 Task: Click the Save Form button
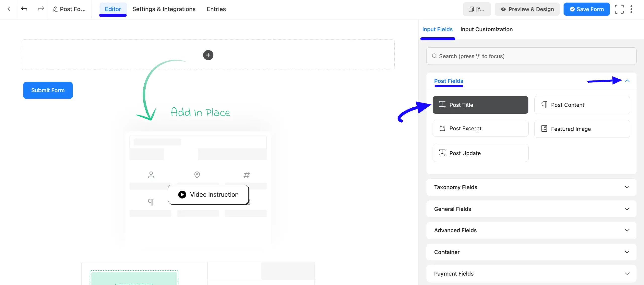(586, 9)
